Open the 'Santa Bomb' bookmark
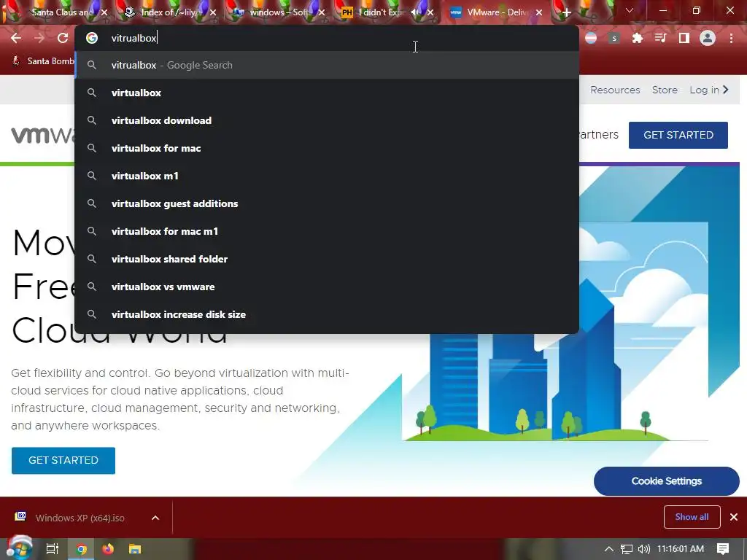The width and height of the screenshot is (747, 560). click(43, 61)
